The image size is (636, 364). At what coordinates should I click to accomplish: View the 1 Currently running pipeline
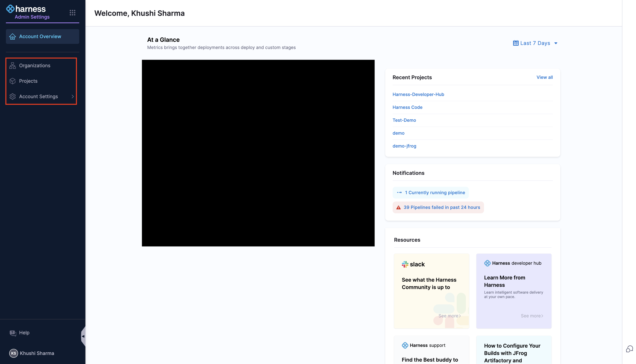point(435,192)
